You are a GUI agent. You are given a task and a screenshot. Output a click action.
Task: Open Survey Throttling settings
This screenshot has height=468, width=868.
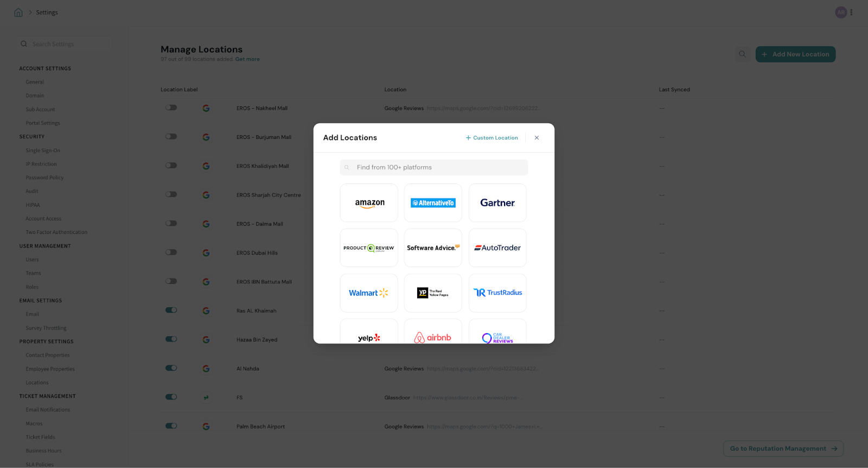(46, 328)
